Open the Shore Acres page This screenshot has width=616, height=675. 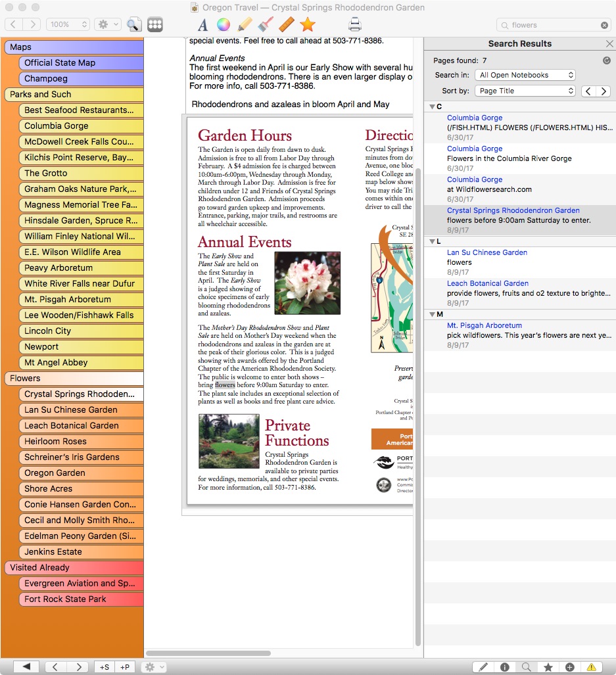(81, 488)
